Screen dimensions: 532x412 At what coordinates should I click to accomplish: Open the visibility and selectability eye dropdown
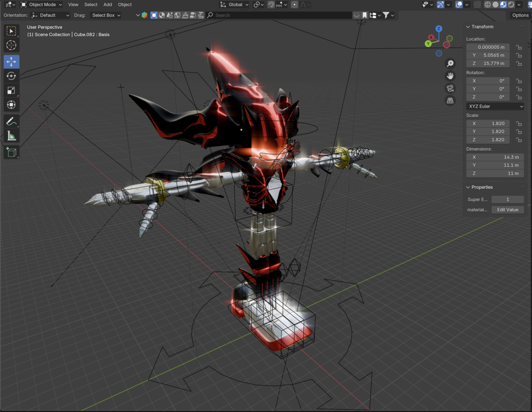coord(427,4)
